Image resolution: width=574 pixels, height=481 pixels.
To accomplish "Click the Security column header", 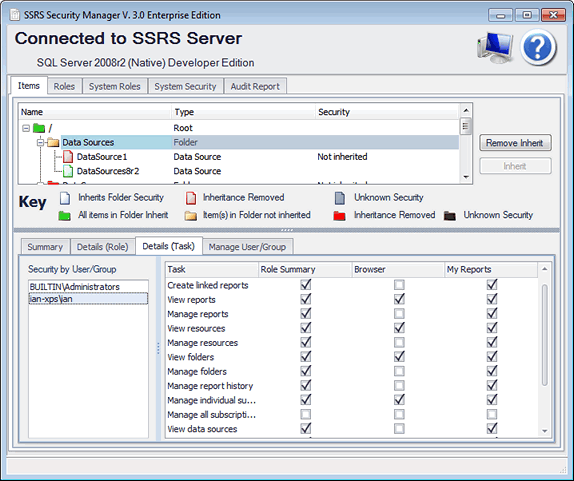I will coord(387,112).
